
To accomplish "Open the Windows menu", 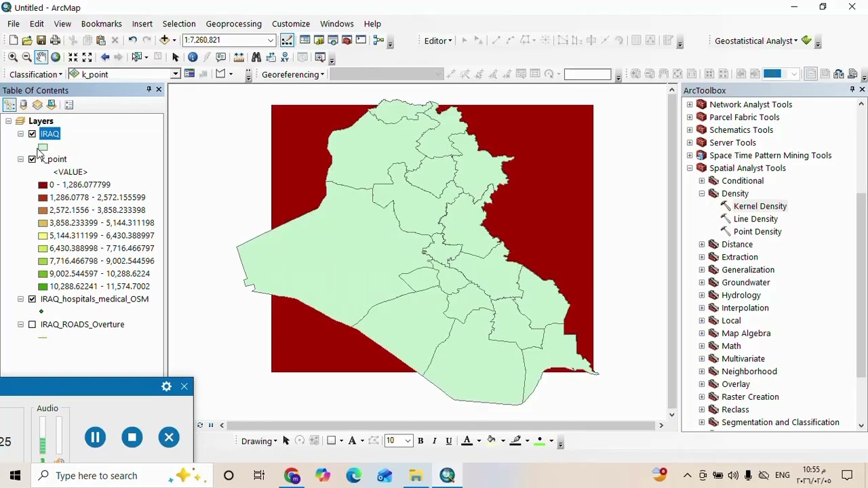I will click(x=336, y=24).
